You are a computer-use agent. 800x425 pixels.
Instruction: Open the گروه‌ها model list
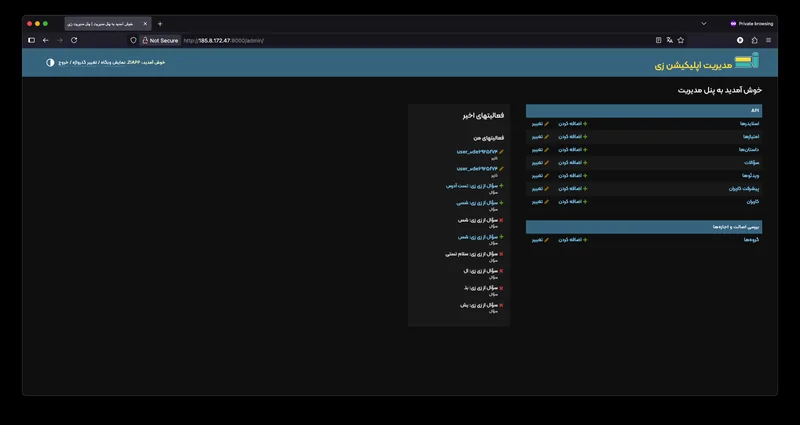click(x=752, y=240)
